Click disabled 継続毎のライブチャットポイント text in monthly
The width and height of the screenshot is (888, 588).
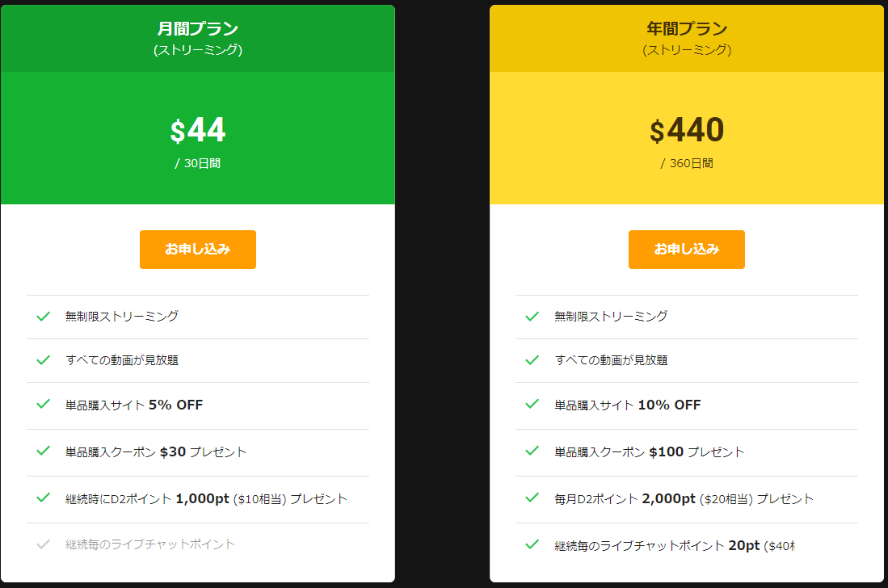pos(150,544)
